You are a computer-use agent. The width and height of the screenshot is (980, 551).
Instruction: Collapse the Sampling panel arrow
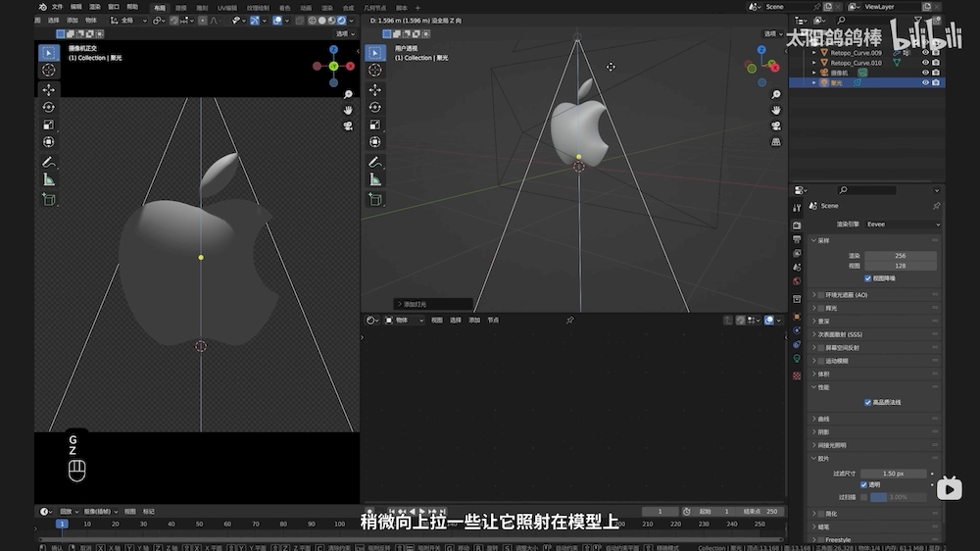pyautogui.click(x=813, y=240)
